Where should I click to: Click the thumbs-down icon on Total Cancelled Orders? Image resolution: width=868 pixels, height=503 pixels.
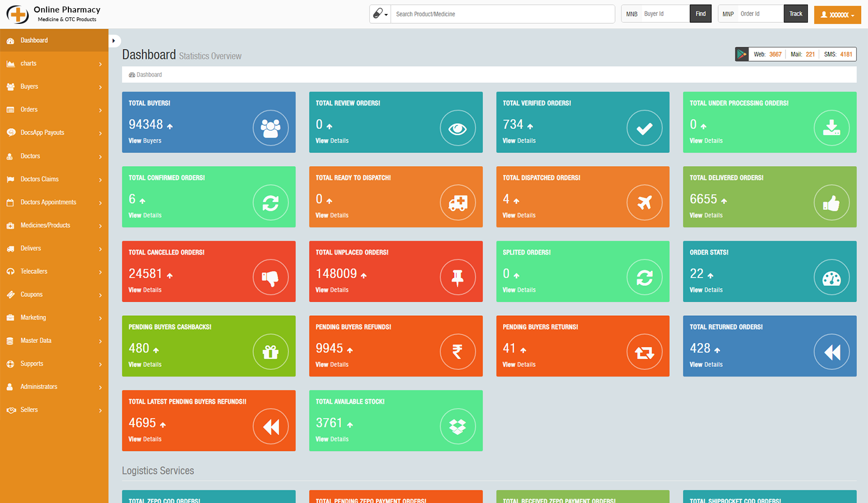point(271,277)
